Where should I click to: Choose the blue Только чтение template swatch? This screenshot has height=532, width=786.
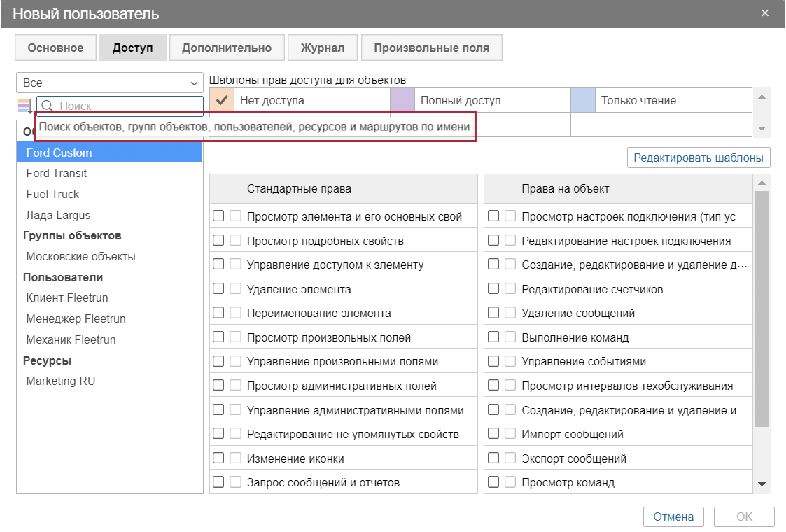[582, 100]
